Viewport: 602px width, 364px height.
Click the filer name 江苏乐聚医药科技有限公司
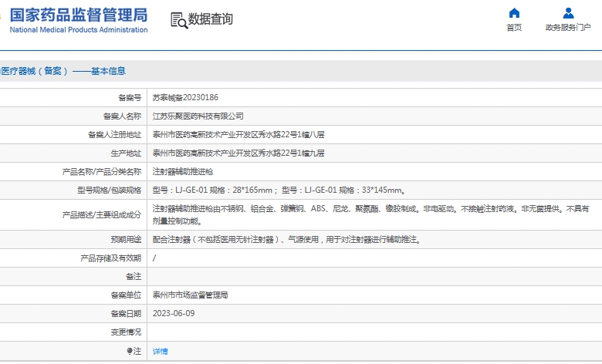point(198,116)
